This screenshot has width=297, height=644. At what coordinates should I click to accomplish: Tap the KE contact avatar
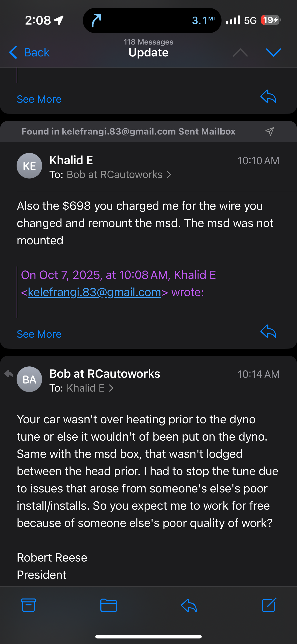pyautogui.click(x=29, y=166)
